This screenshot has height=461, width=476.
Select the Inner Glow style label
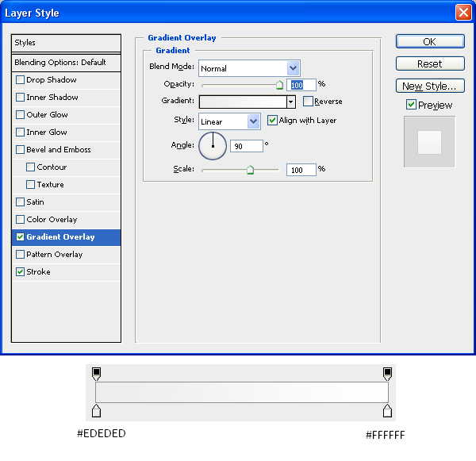(47, 132)
